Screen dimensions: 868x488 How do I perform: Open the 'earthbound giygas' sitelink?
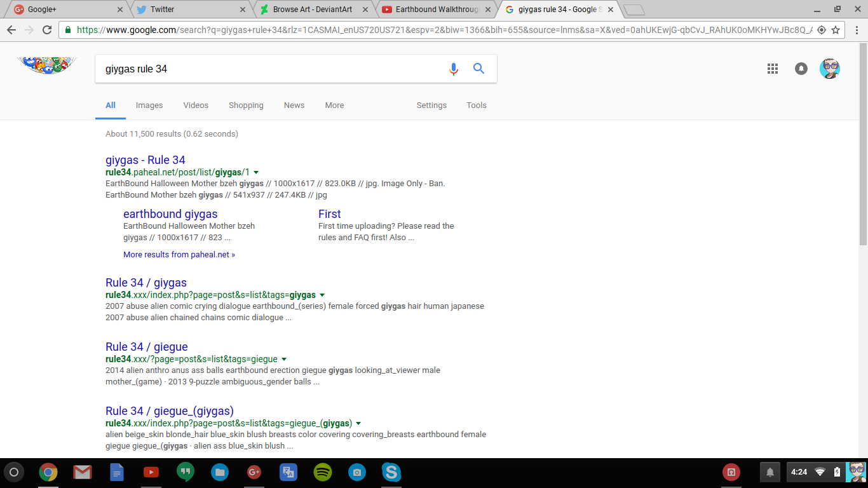[x=170, y=214]
